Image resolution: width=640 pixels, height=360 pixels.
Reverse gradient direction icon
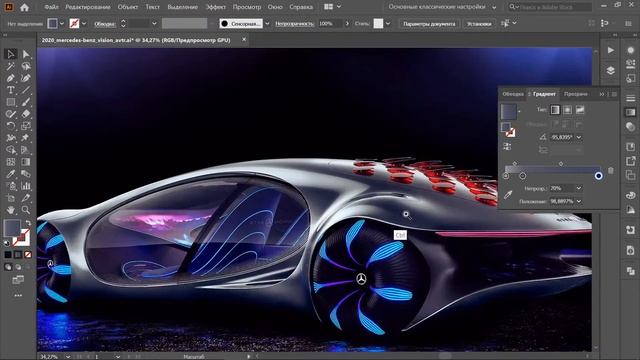[x=507, y=147]
